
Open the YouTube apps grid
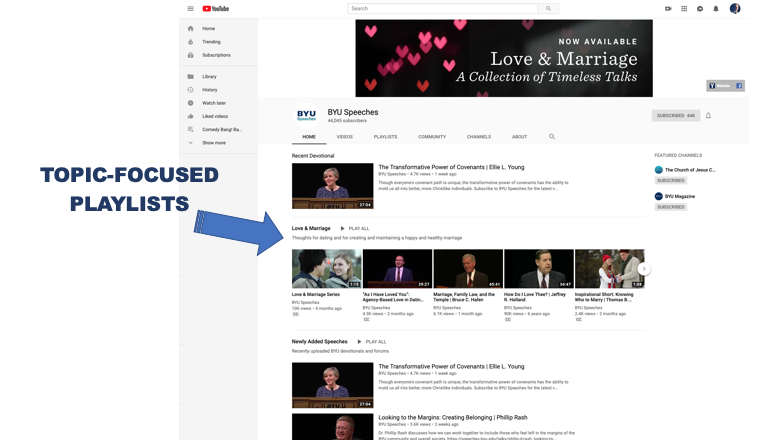pos(684,8)
